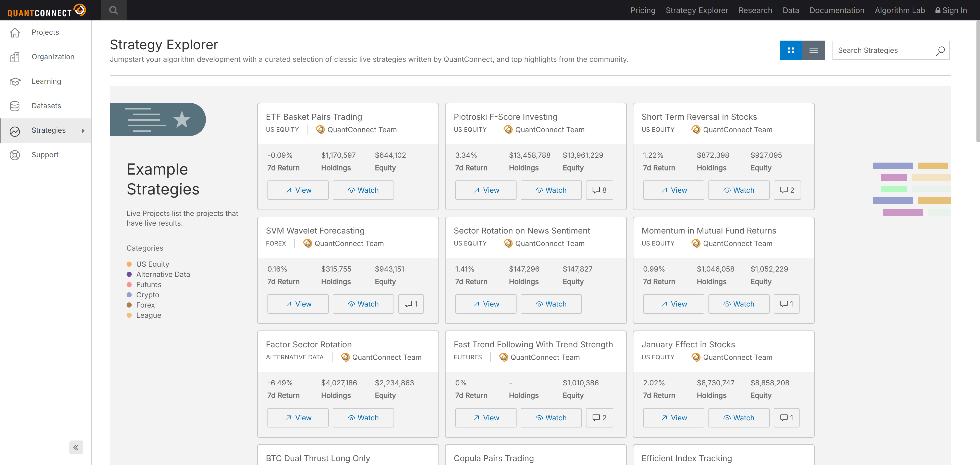Select the Crypto category color dot
This screenshot has width=980, height=465.
click(x=129, y=295)
